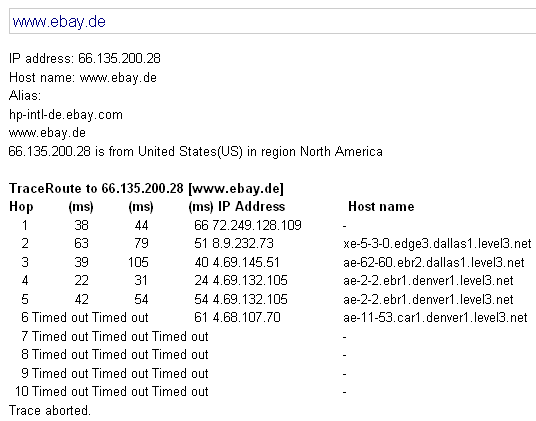The width and height of the screenshot is (536, 421).
Task: Click host xe-5-3-0.edge3.dallas1.level3.net
Action: pyautogui.click(x=437, y=243)
